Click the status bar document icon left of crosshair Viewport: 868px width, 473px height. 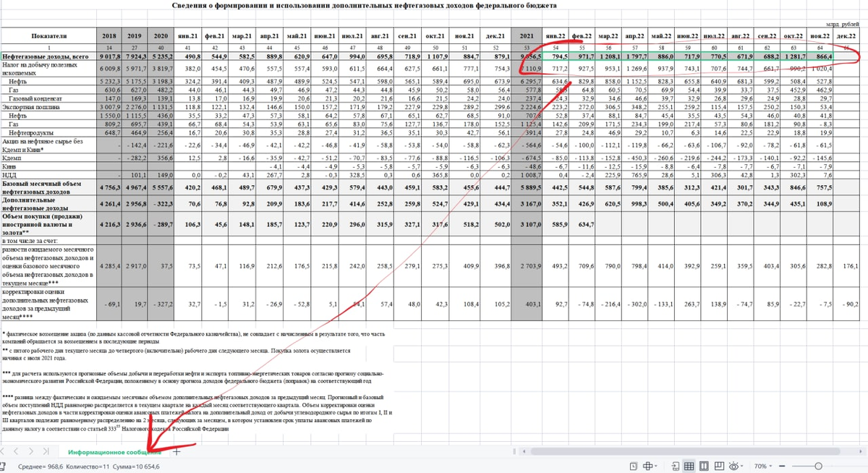633,466
